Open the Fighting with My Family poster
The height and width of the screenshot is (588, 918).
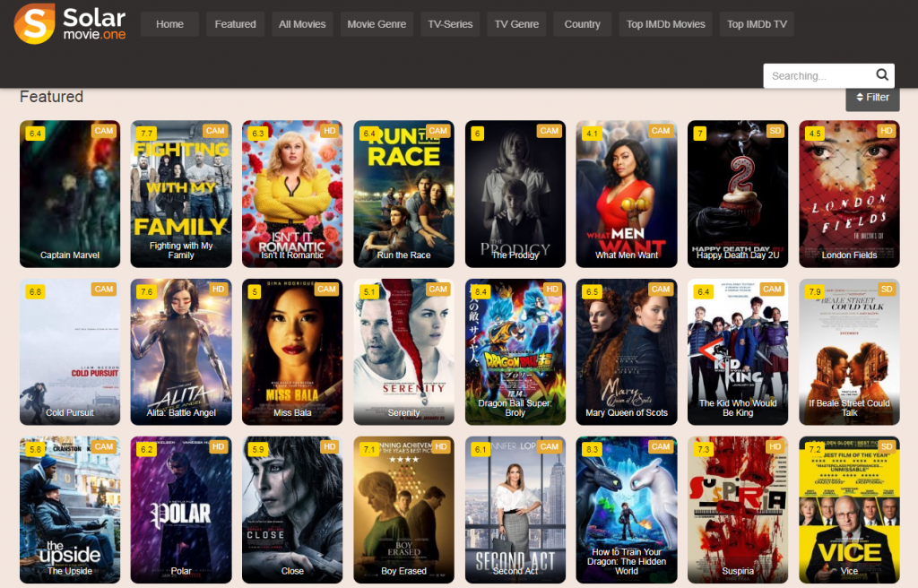tap(181, 194)
